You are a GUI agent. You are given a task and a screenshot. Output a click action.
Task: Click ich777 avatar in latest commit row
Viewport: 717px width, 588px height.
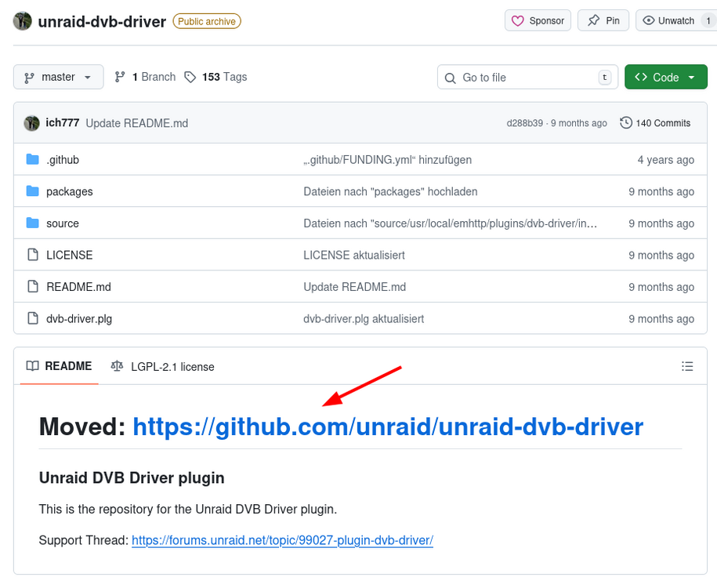[31, 123]
